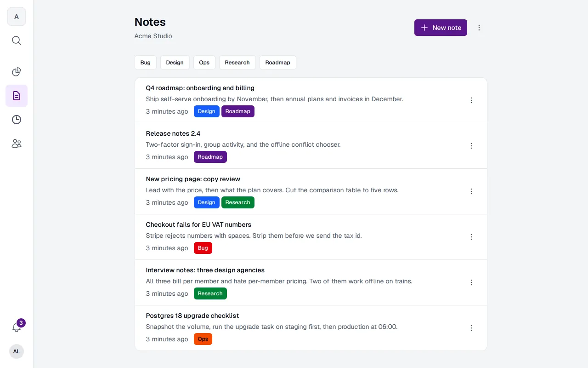This screenshot has width=588, height=368.
Task: Open options for Checkout fails note
Action: point(471,237)
